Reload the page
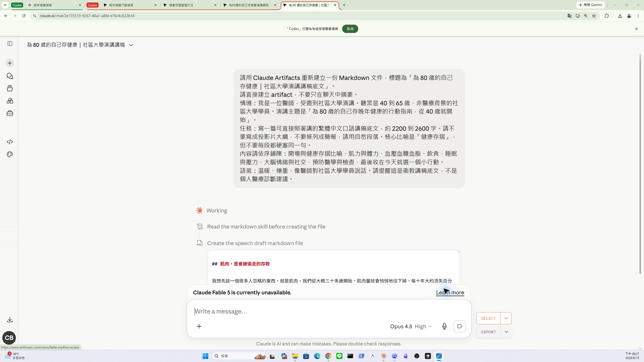Screen dimensions: 644x362 [24, 16]
